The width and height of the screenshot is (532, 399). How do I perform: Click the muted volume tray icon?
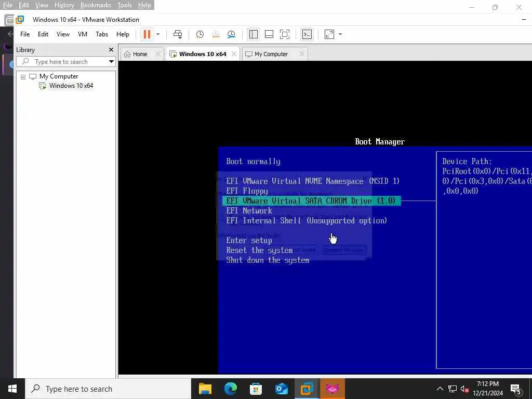[465, 389]
